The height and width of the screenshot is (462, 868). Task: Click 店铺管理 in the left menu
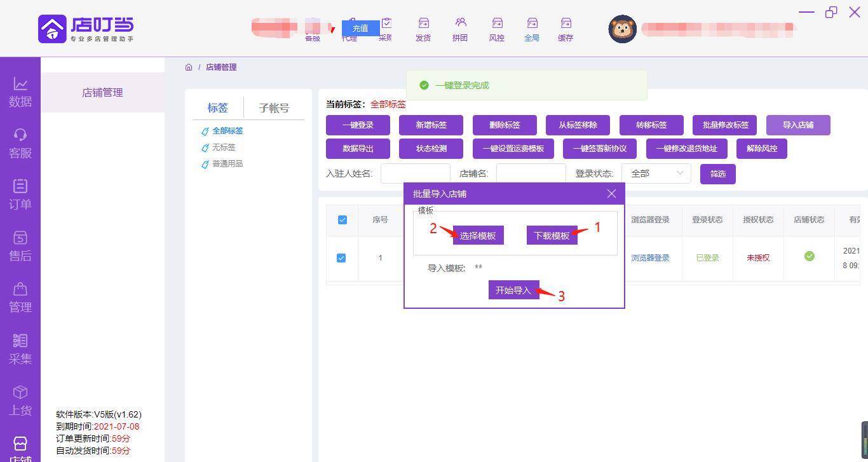102,93
